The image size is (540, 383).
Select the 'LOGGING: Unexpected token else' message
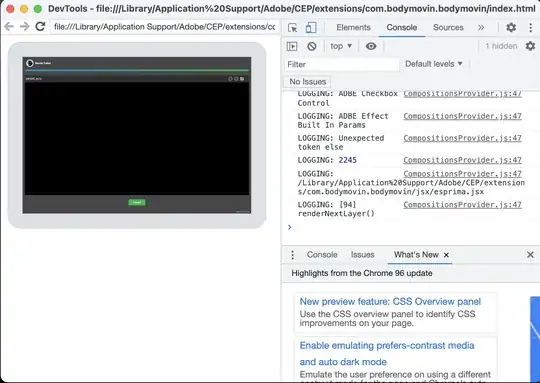point(341,143)
